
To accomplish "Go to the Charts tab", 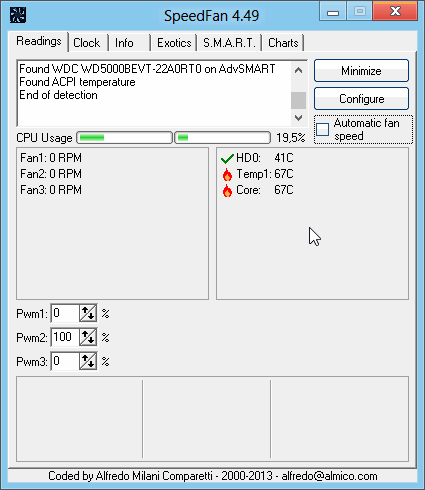I will pos(283,43).
